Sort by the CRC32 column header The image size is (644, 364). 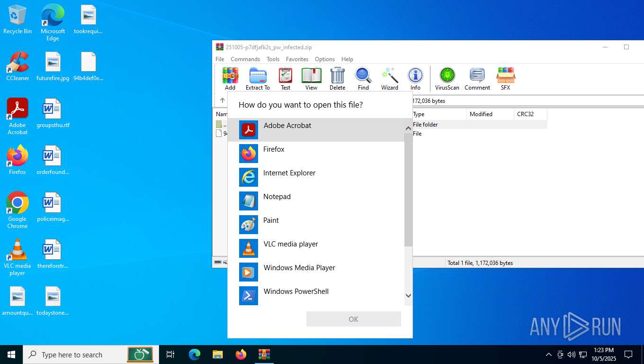click(530, 114)
